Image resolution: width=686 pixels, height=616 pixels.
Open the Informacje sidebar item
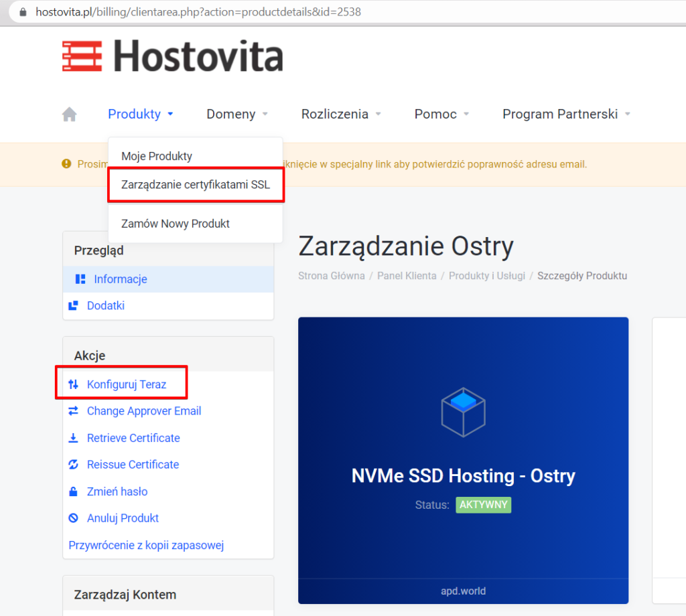pyautogui.click(x=168, y=279)
